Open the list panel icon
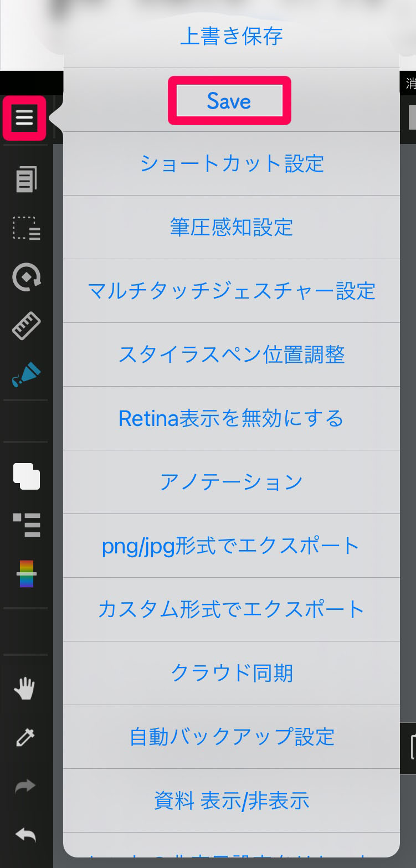 (26, 525)
